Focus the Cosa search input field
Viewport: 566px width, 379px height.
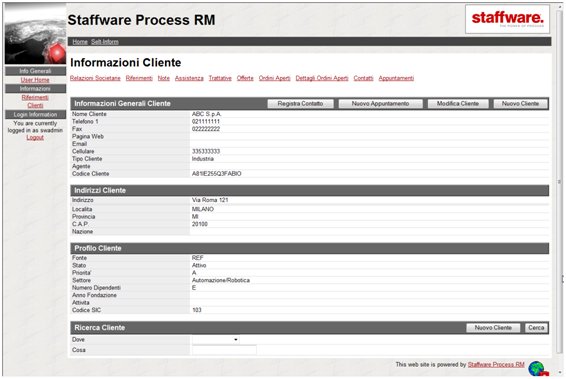224,350
